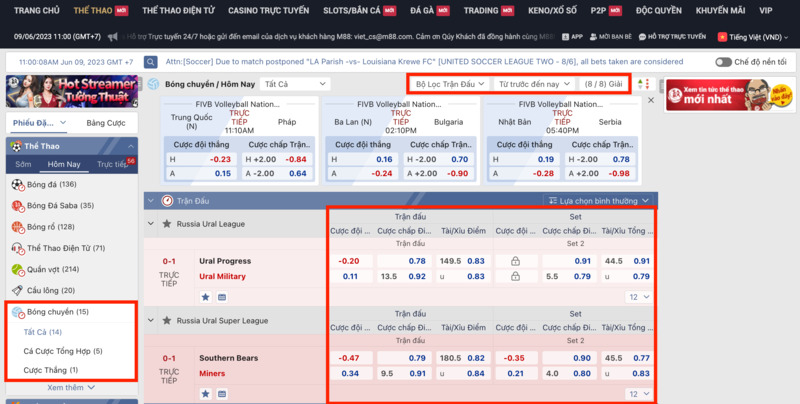Click the volleyball icon beside Bóng chuyền / Hôm Nay
The image size is (800, 404).
click(x=153, y=84)
